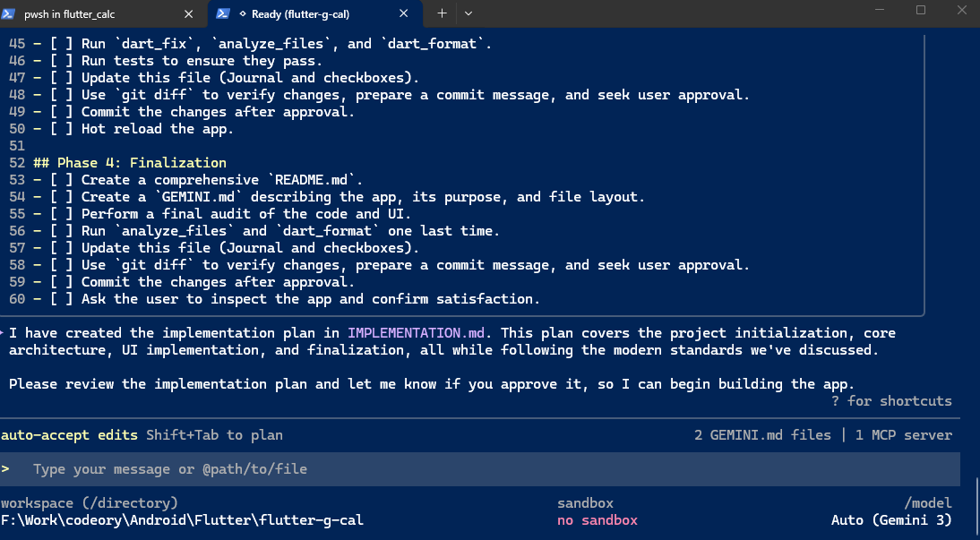Click the prompt chevron before the message input

coord(5,468)
